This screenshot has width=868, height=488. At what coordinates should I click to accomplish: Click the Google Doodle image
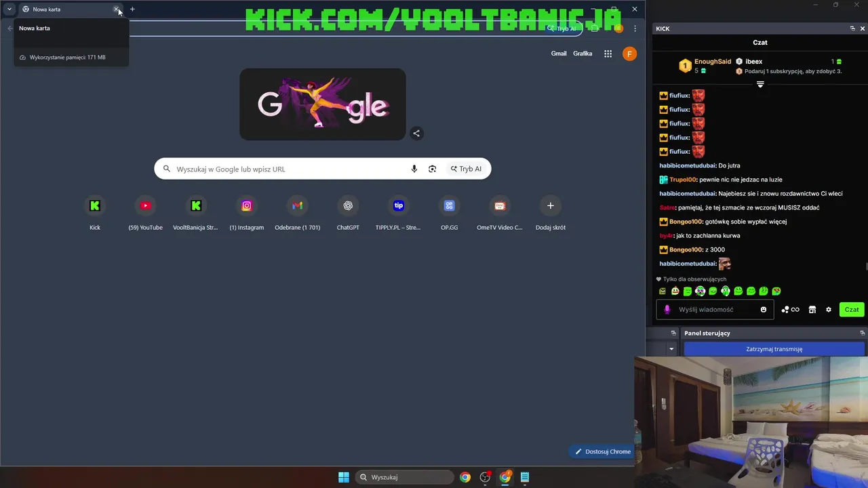pos(323,104)
